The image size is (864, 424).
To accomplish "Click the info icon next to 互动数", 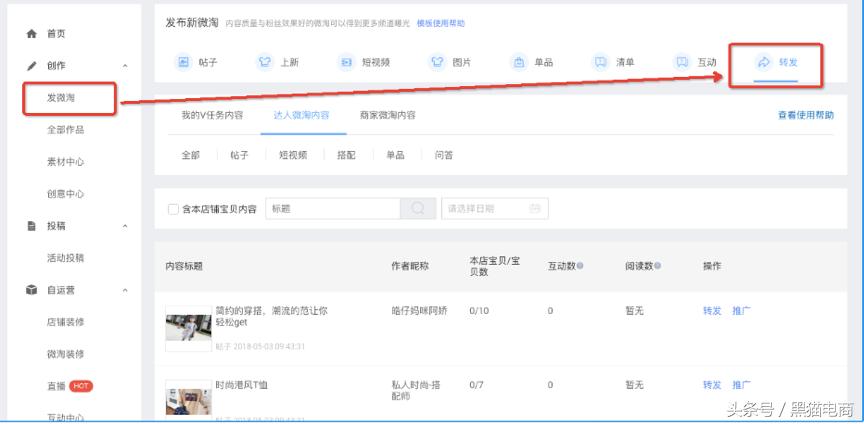I will pos(580,266).
